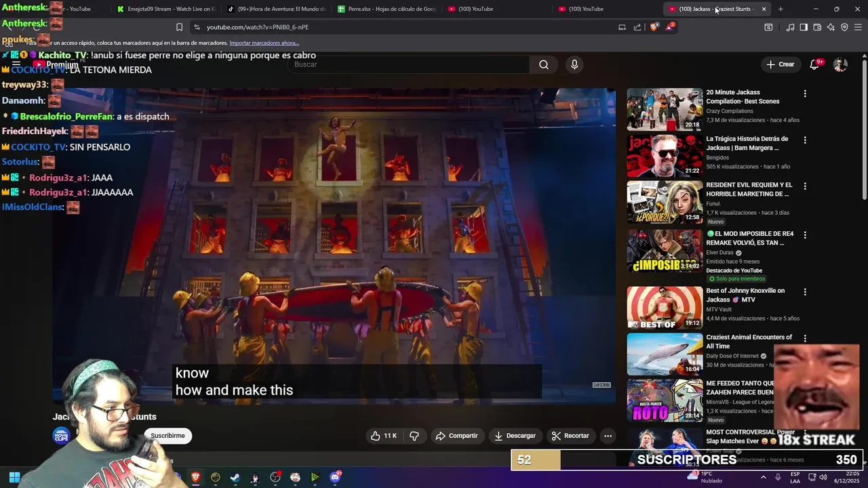Show hidden system tray icons chevron

[763, 477]
